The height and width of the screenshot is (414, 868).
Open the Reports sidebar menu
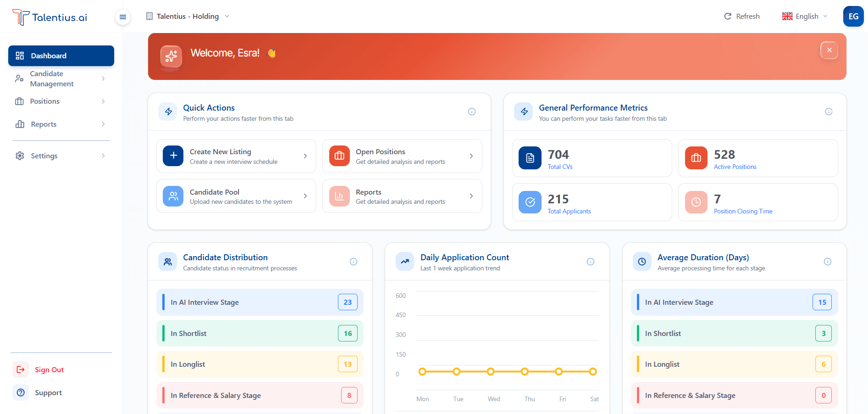tap(61, 124)
